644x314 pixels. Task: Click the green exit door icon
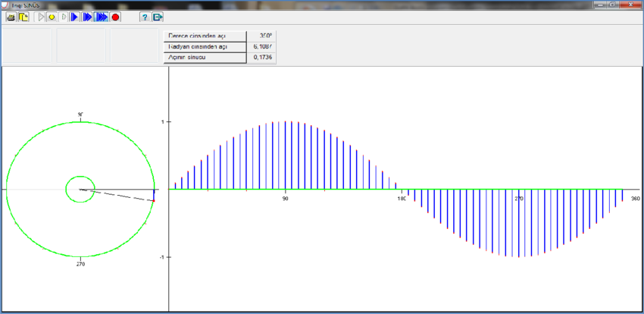pyautogui.click(x=158, y=17)
